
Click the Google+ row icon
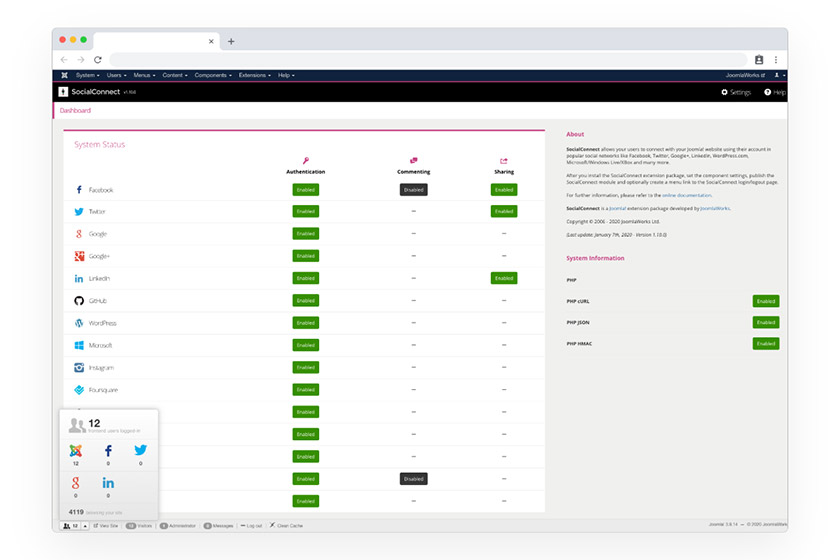(x=79, y=256)
